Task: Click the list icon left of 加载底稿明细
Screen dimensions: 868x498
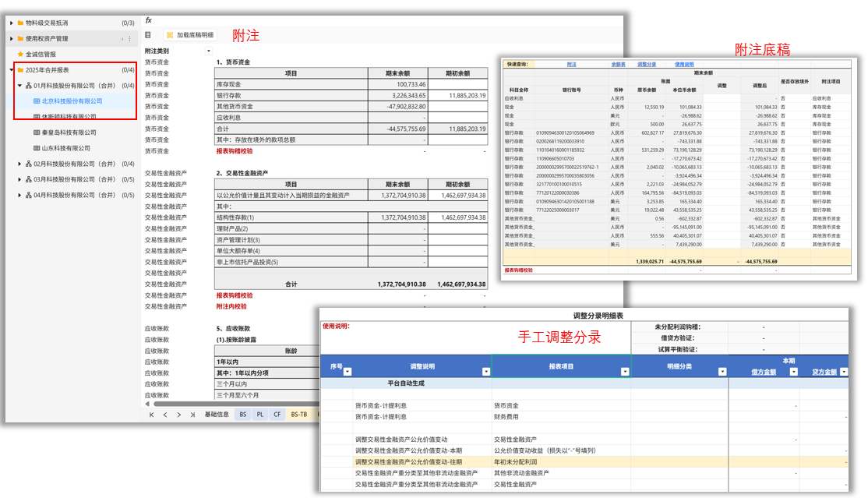Action: [148, 35]
